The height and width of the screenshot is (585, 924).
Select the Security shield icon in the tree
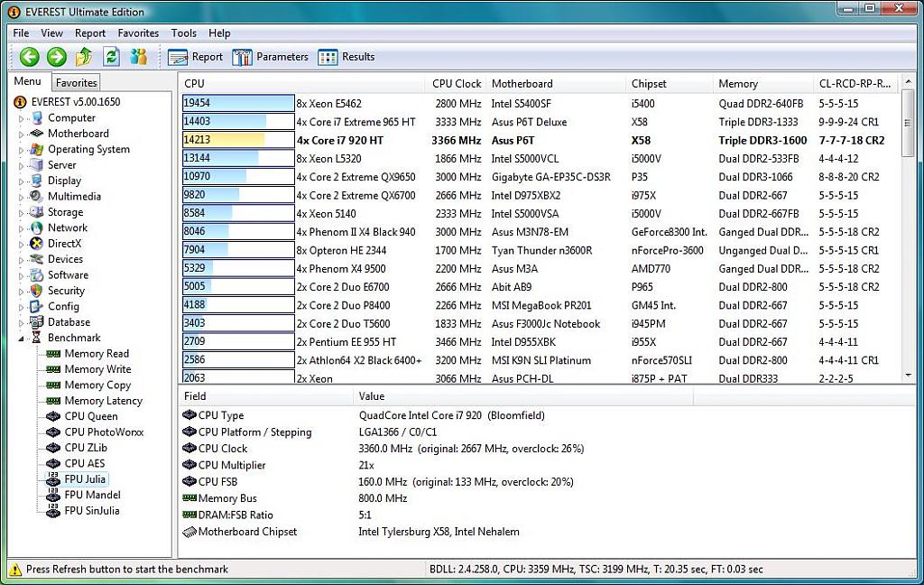pos(36,291)
